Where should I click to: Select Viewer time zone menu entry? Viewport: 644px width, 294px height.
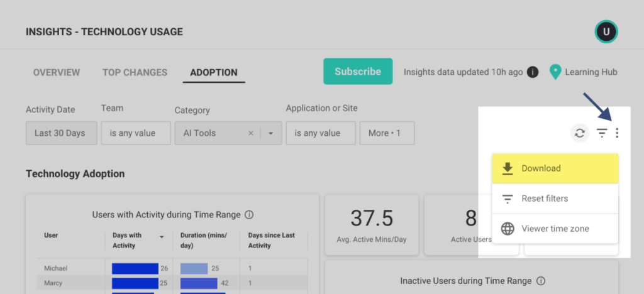(555, 229)
